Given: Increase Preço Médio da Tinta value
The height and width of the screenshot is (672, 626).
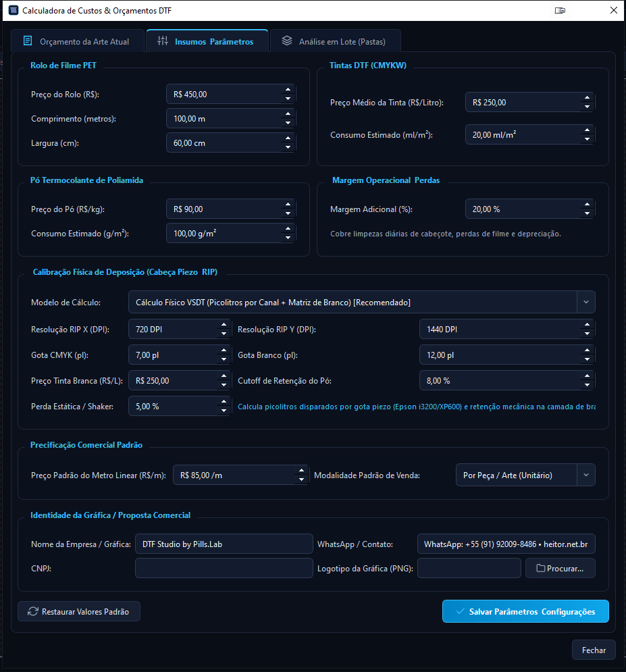Looking at the screenshot, I should (587, 98).
